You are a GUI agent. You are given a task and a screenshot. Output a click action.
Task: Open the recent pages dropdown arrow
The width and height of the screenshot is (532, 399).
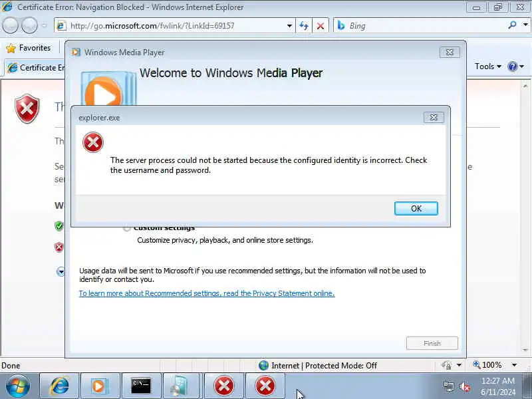(45, 26)
